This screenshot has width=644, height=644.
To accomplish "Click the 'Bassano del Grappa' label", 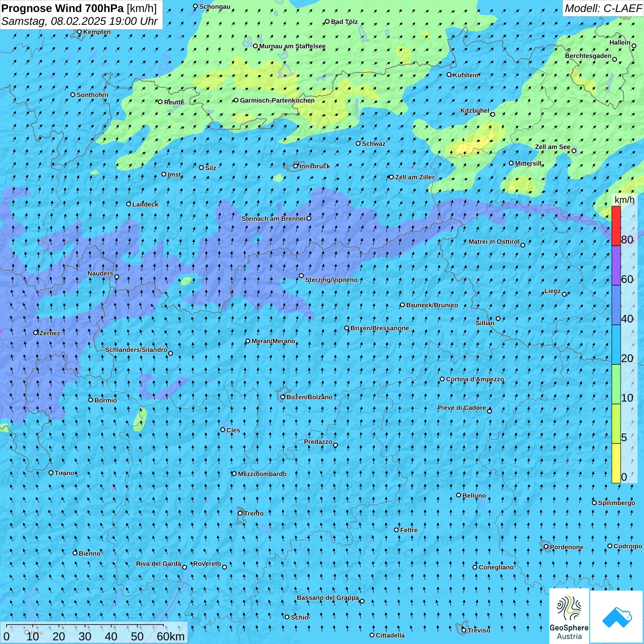I will (x=328, y=598).
